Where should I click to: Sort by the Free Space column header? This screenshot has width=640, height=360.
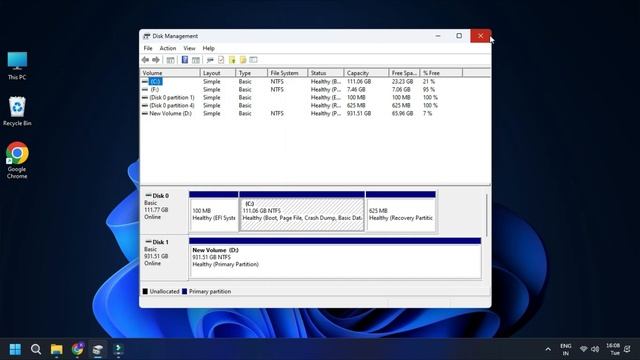click(x=404, y=73)
